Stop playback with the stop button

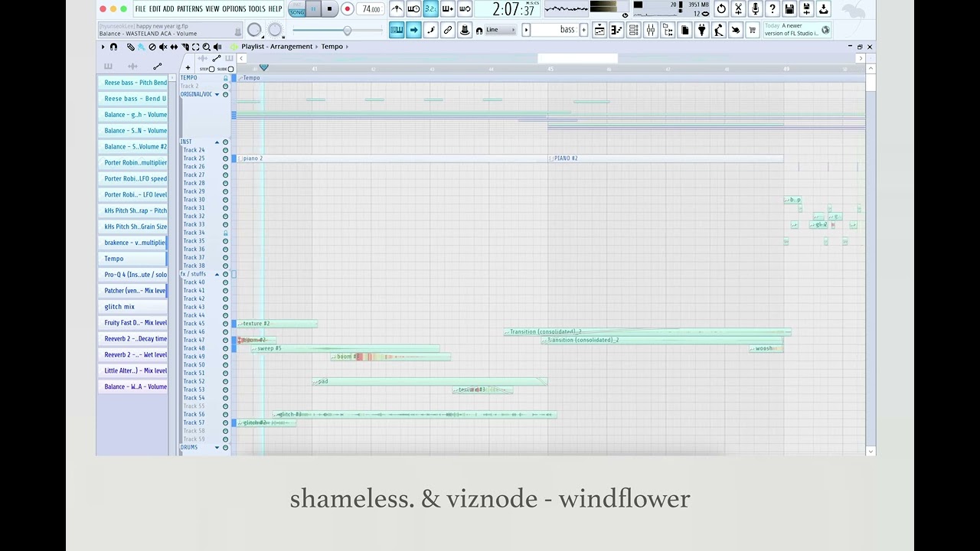point(329,9)
